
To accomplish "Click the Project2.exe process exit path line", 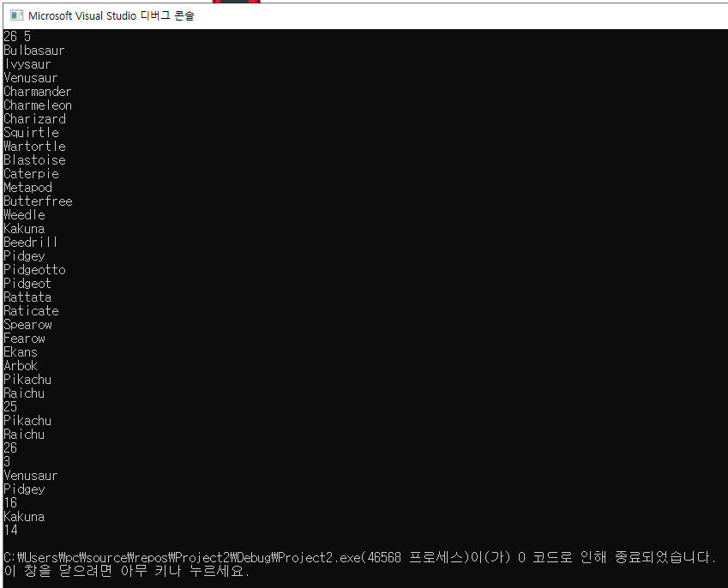I will pos(359,557).
